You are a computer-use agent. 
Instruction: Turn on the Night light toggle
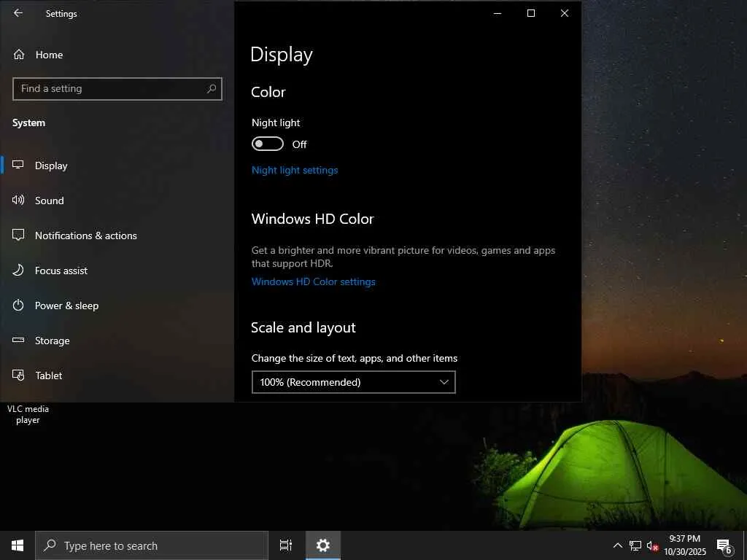pyautogui.click(x=267, y=144)
